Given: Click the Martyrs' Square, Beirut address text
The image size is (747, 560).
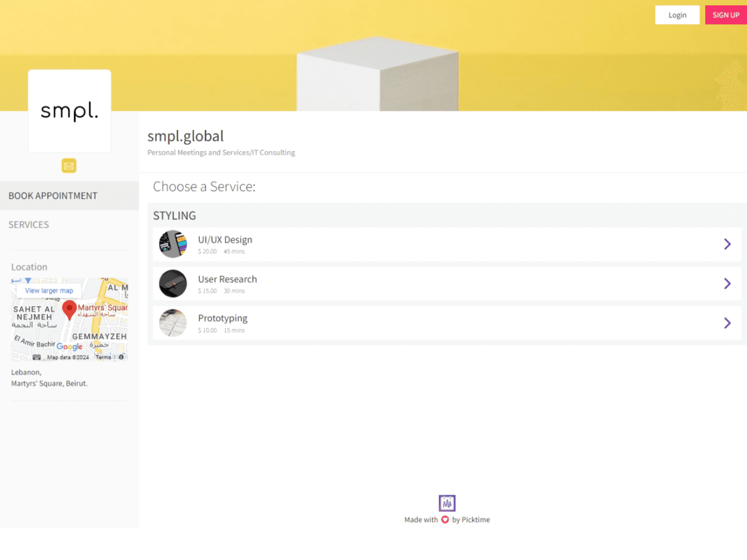Looking at the screenshot, I should pyautogui.click(x=49, y=384).
